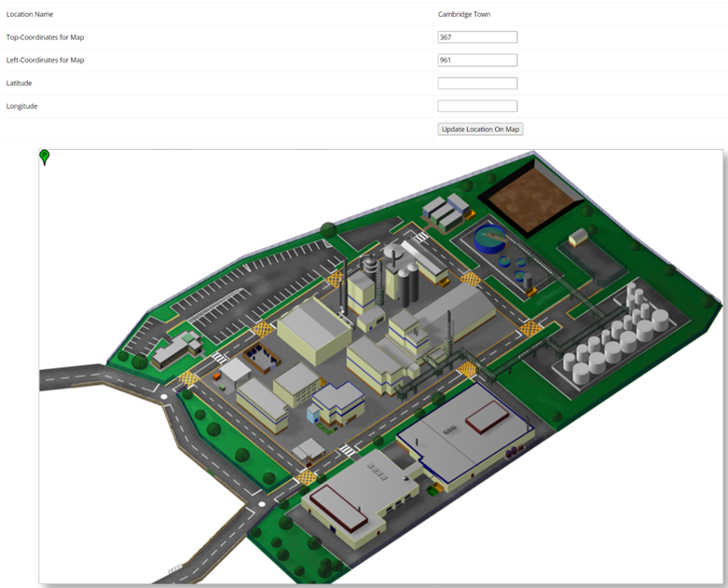Click the 'Location Name' label
The width and height of the screenshot is (728, 588).
(x=30, y=14)
